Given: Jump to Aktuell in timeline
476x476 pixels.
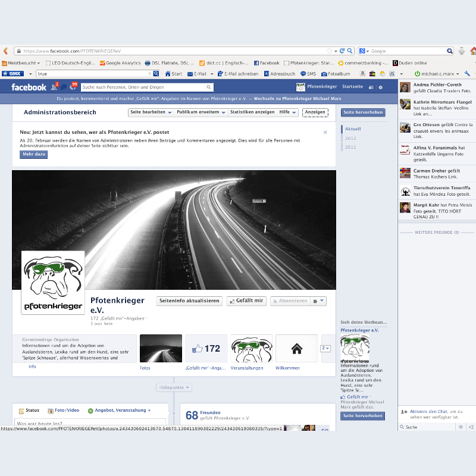Looking at the screenshot, I should point(353,129).
